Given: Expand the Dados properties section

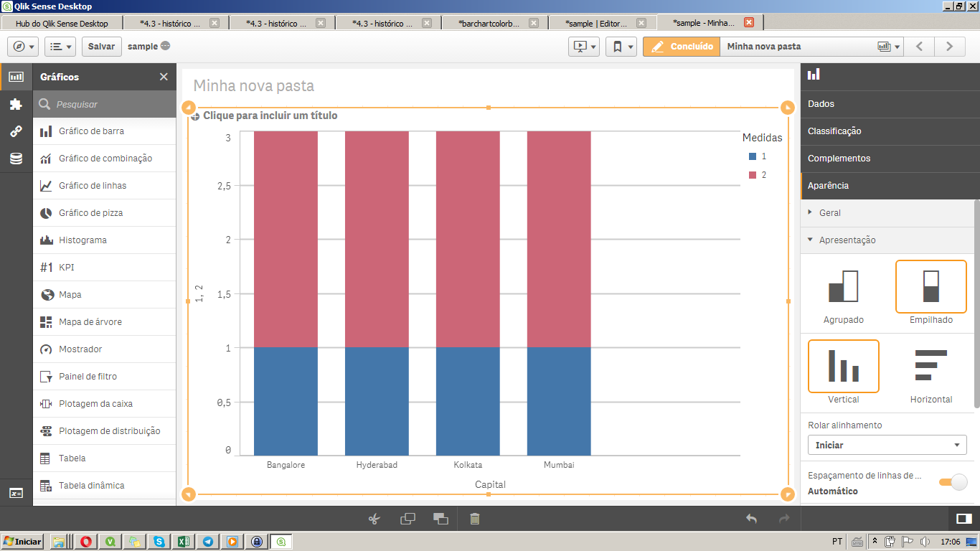Looking at the screenshot, I should pos(890,104).
